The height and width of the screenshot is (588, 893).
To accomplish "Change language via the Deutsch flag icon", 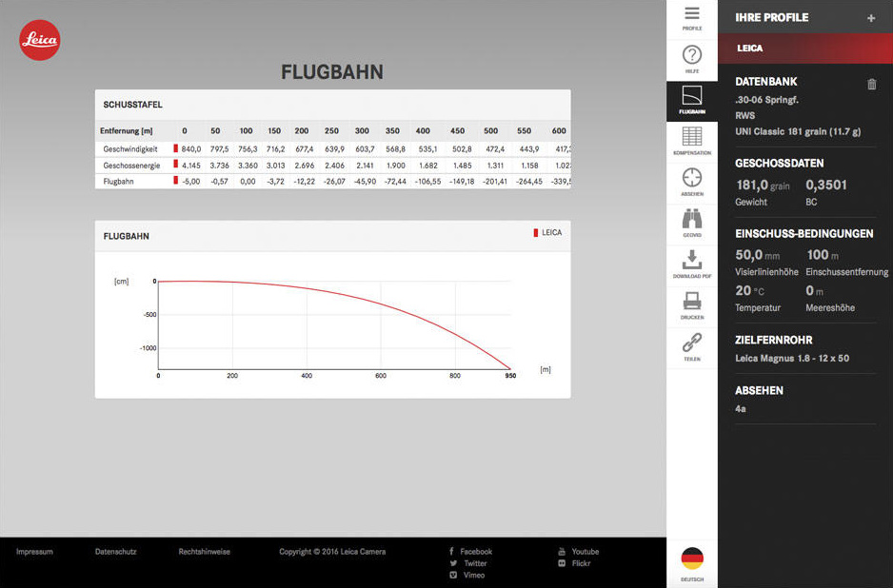I will tap(692, 559).
